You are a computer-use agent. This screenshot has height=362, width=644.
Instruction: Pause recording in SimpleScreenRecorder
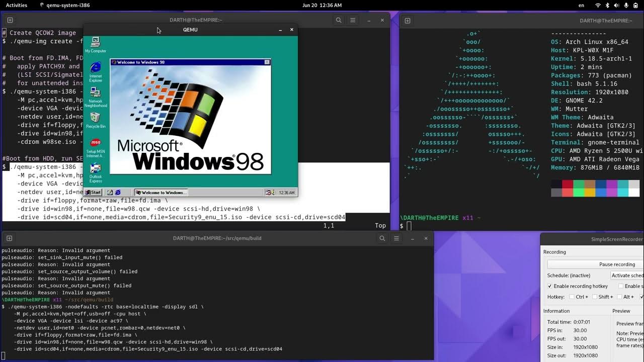pyautogui.click(x=596, y=264)
